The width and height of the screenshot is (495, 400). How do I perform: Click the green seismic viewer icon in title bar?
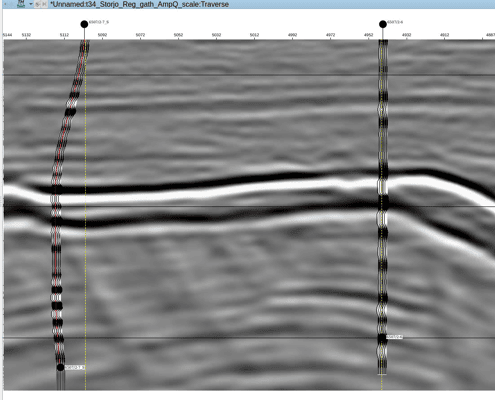click(21, 4)
